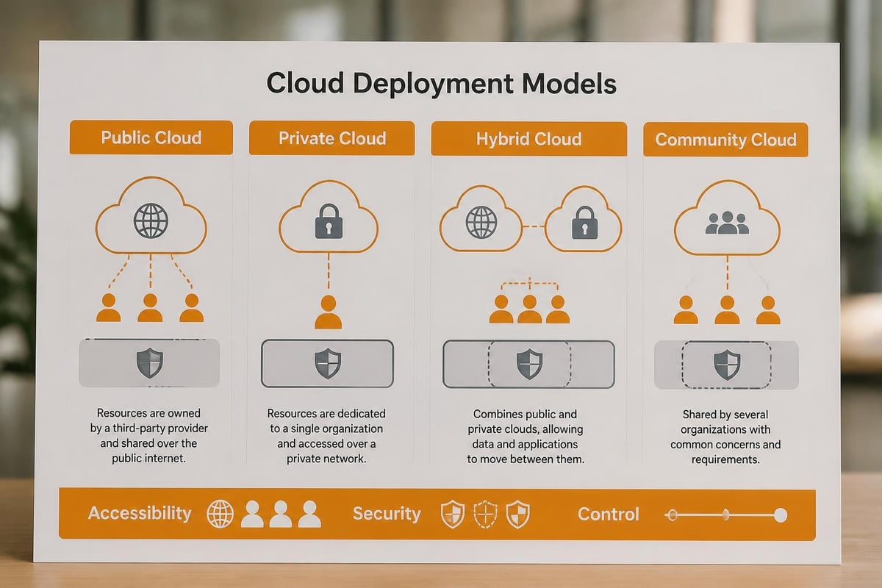
Task: Click the text 'Shared by several organizations'
Action: click(726, 422)
